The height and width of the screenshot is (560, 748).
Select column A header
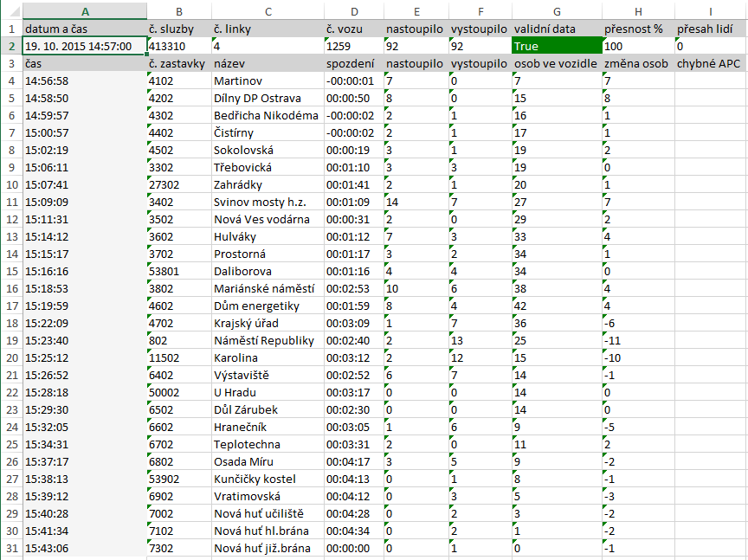pyautogui.click(x=85, y=11)
